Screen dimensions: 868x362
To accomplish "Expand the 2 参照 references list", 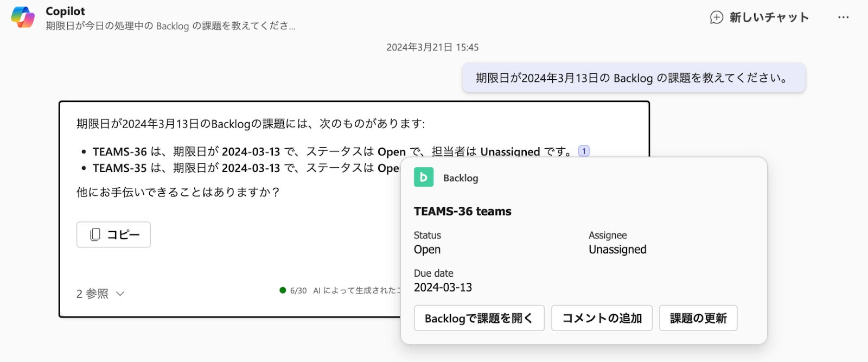I will click(x=100, y=294).
